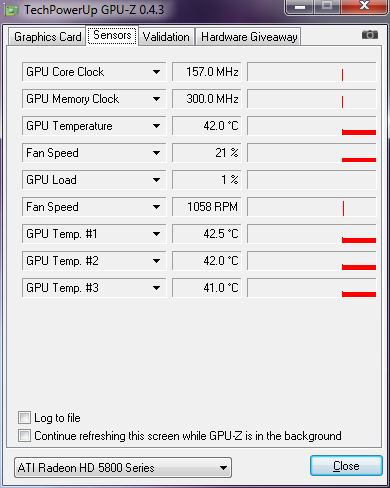Click the GPU Temperature history graph
Screen dimensions: 390x488
(312, 126)
